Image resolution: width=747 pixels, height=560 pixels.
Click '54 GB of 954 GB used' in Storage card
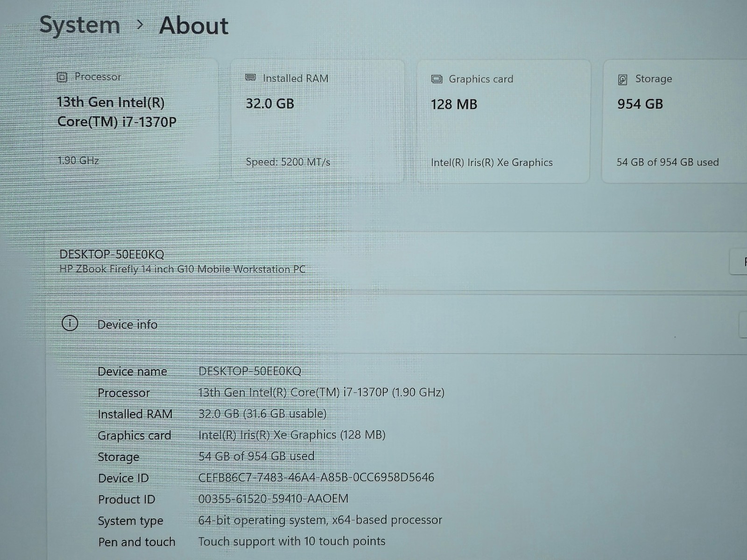[668, 162]
